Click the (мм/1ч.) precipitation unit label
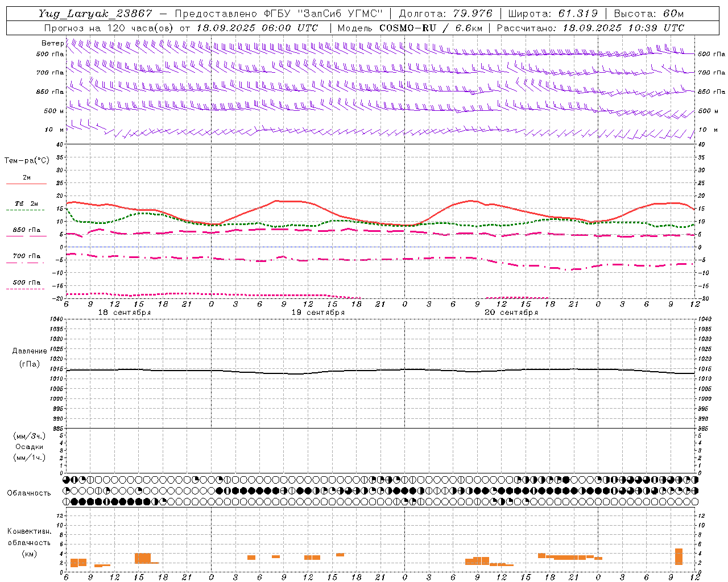728x582 pixels. 30,458
